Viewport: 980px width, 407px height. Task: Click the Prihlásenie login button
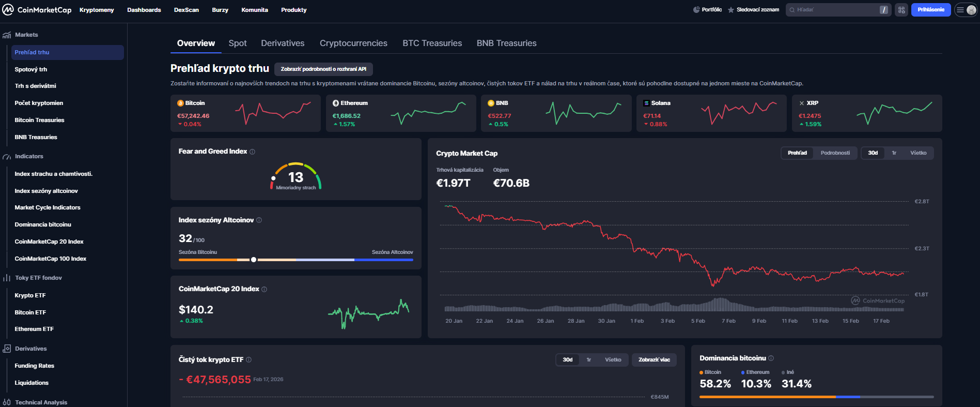[930, 10]
